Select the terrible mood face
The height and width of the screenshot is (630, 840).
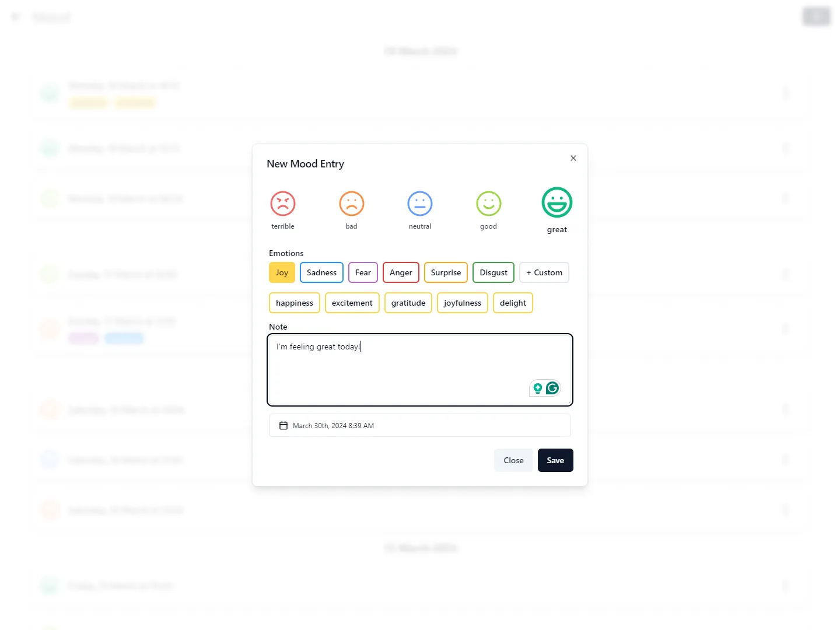pos(283,204)
